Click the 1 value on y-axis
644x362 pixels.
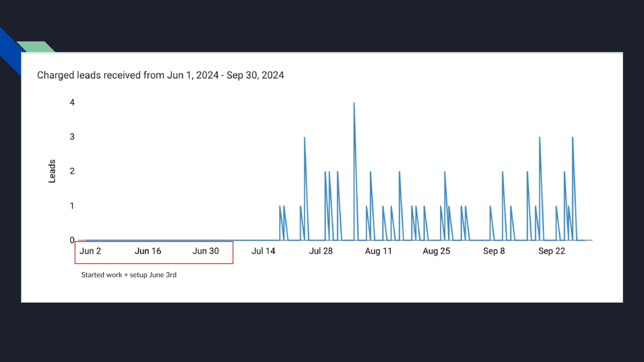(72, 206)
